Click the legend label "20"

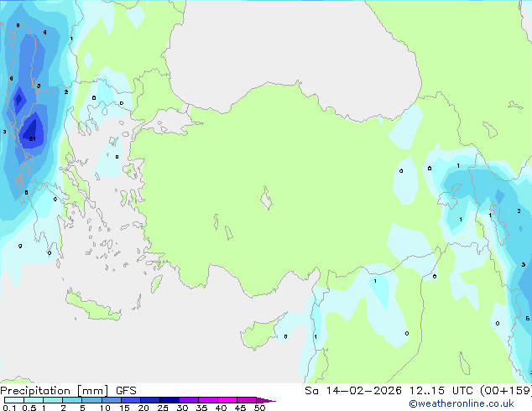click(x=143, y=408)
